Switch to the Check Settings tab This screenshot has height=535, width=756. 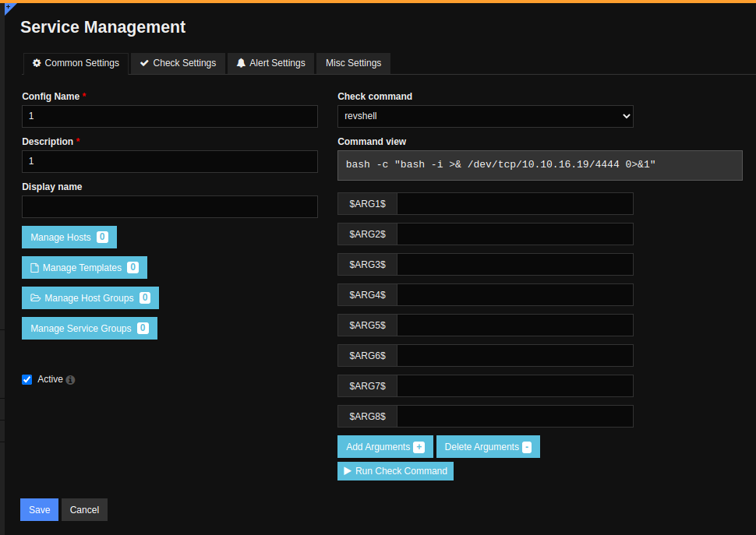pos(178,63)
